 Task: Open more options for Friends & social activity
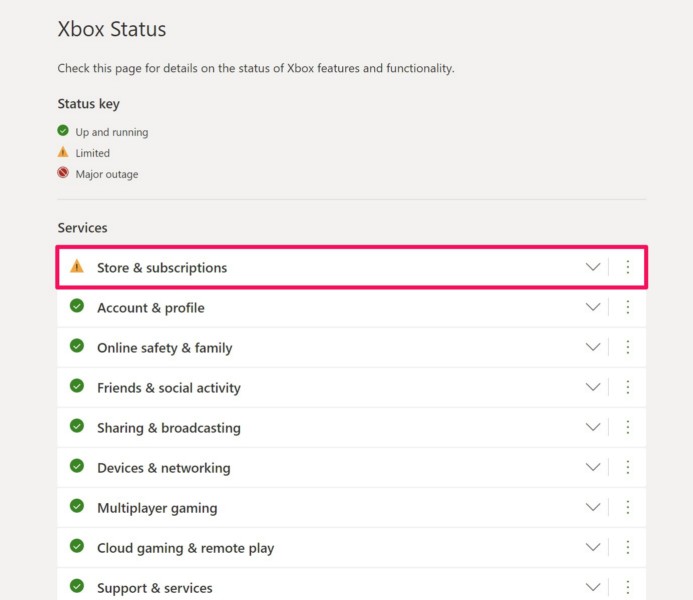(x=628, y=387)
